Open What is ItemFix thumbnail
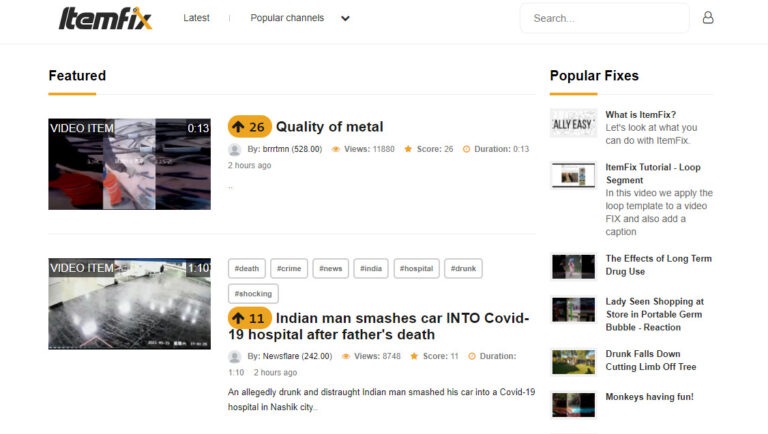 coord(574,123)
